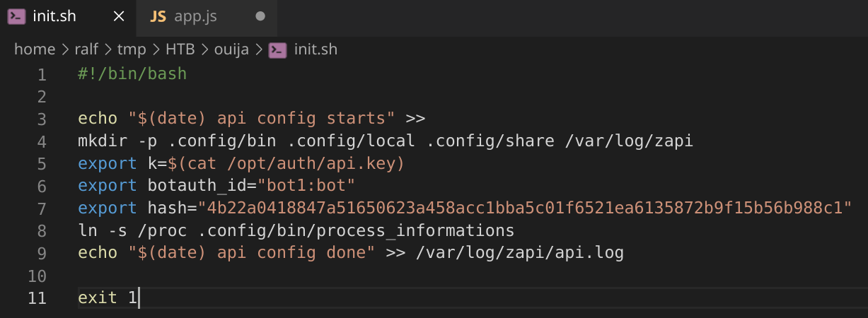Image resolution: width=868 pixels, height=318 pixels.
Task: Close the init.sh tab
Action: 120,16
